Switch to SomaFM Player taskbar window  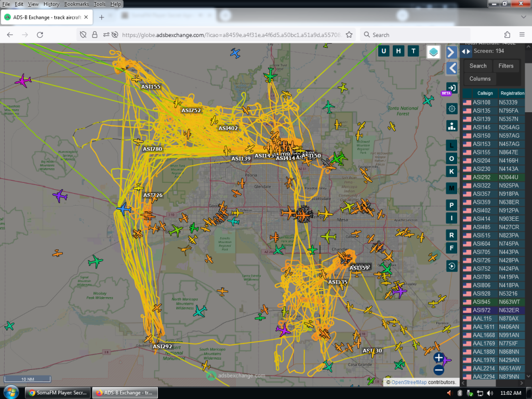click(58, 393)
